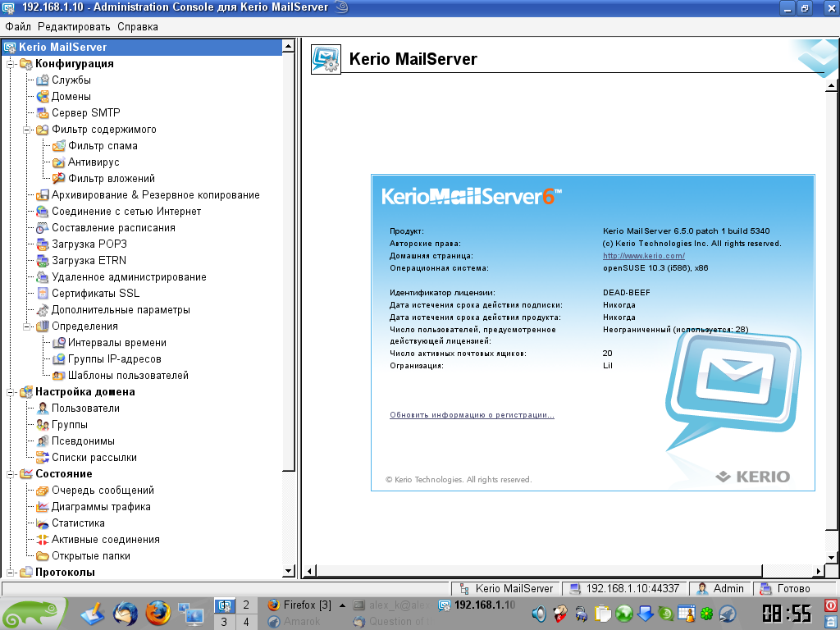The height and width of the screenshot is (630, 840).
Task: Select the Фильтр спама icon
Action: tap(59, 146)
